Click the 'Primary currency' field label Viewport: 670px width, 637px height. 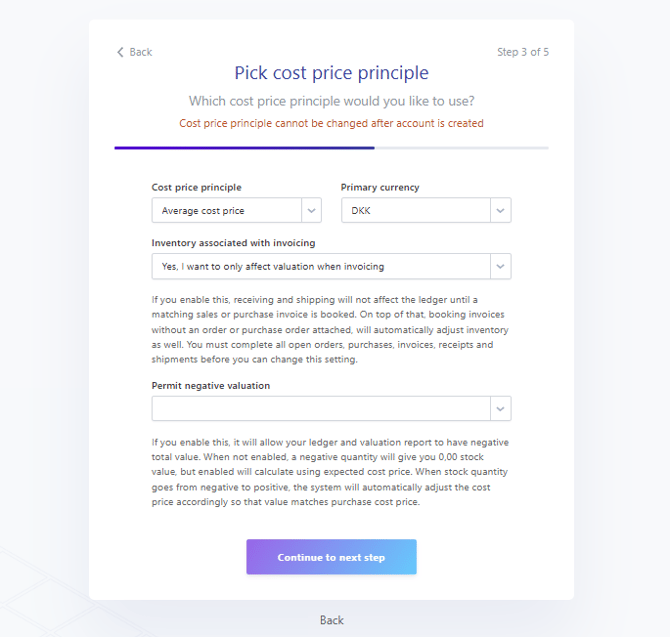tap(380, 187)
